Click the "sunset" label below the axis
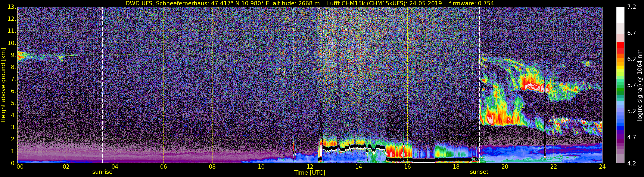The height and width of the screenshot is (177, 644). pyautogui.click(x=479, y=172)
